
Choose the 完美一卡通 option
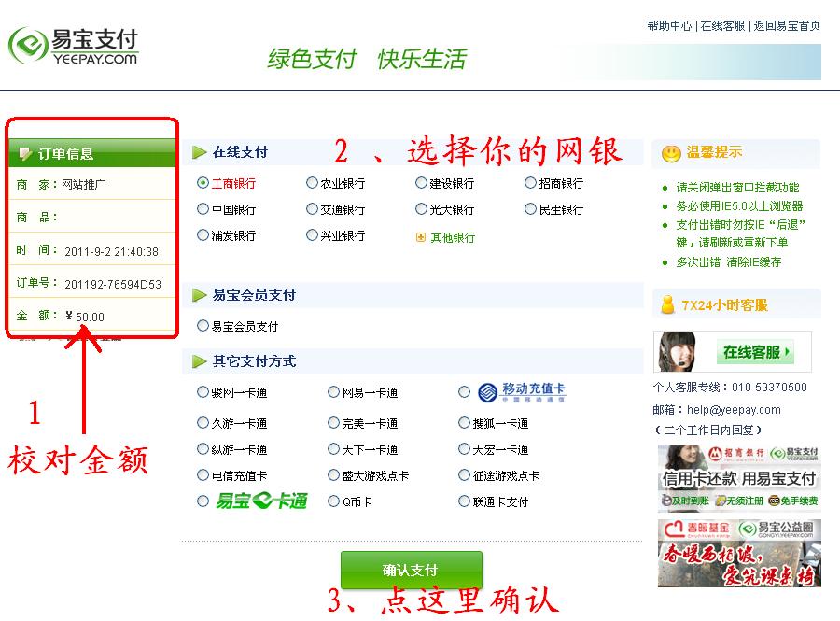coord(333,423)
